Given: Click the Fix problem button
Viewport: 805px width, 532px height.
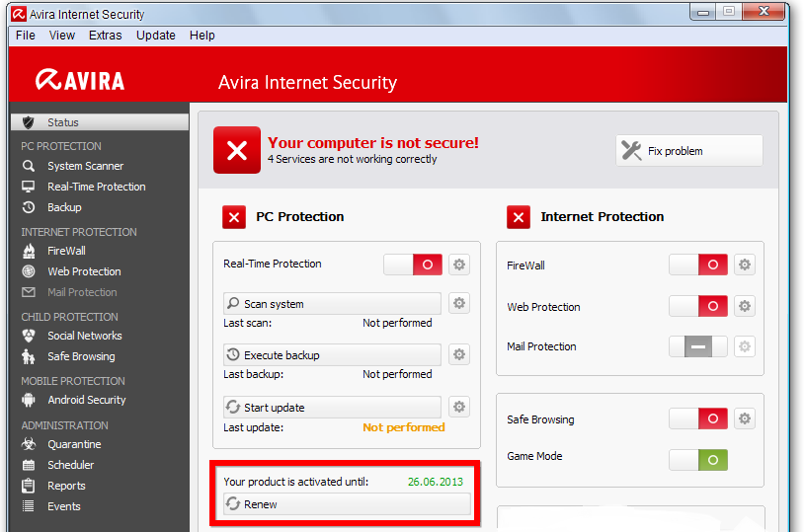Looking at the screenshot, I should (x=689, y=151).
